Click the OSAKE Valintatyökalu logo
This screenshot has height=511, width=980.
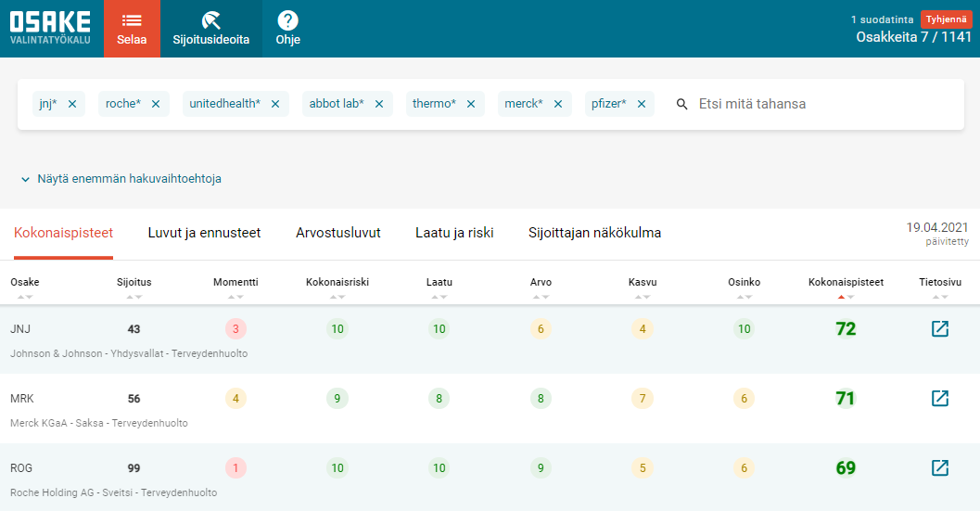point(51,29)
